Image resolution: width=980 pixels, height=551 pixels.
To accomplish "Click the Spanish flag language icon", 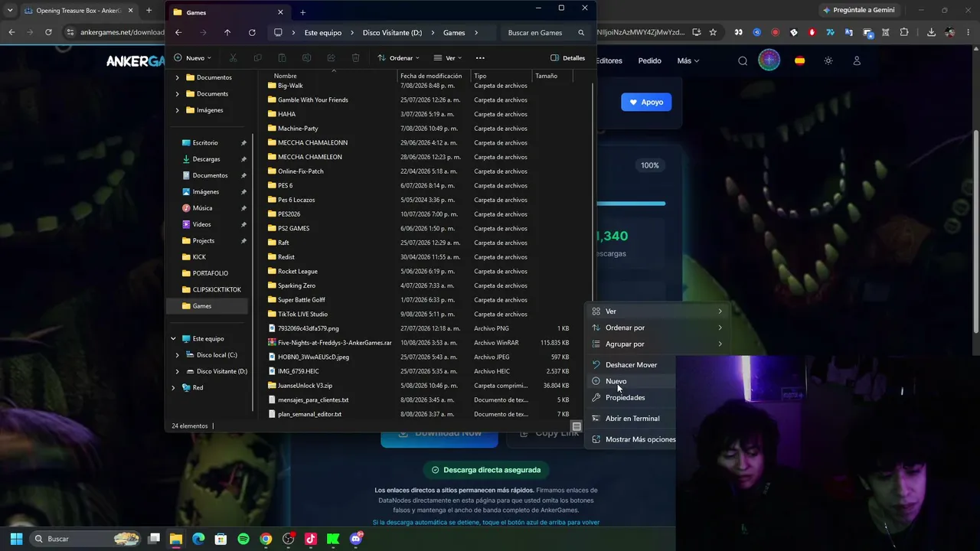I will (x=799, y=61).
